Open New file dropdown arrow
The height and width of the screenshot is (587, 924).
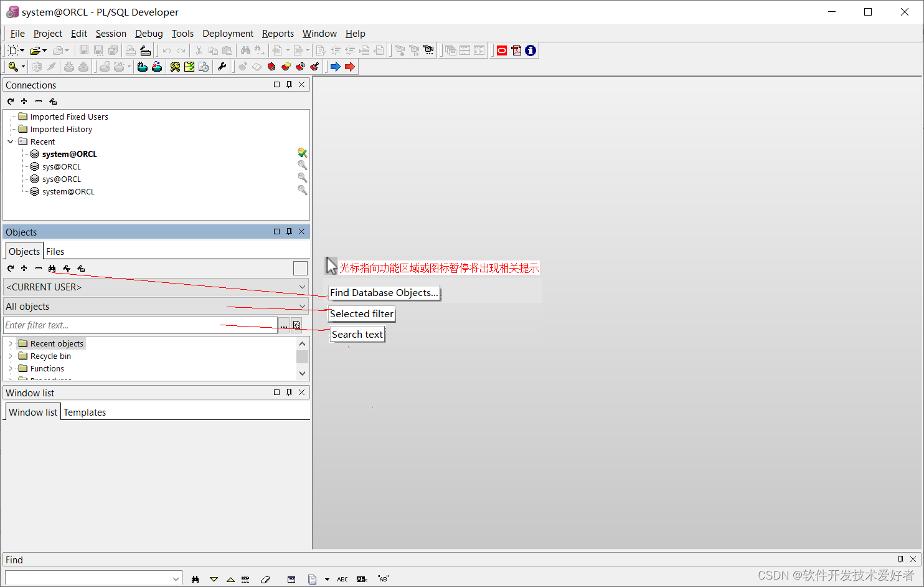[22, 50]
